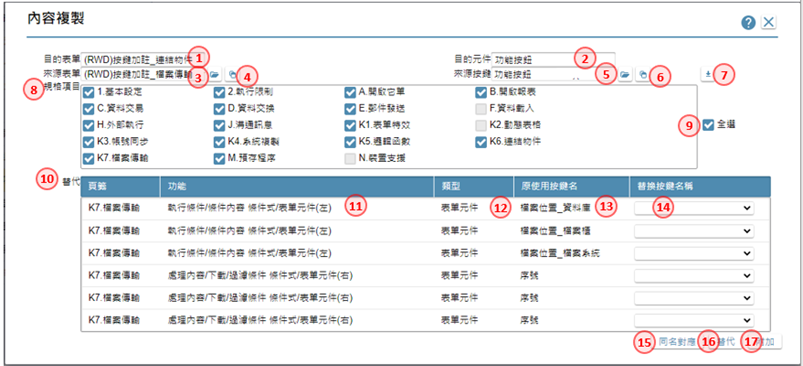Click copy icon beside source button field
Screen dimensions: 803x366
point(642,75)
